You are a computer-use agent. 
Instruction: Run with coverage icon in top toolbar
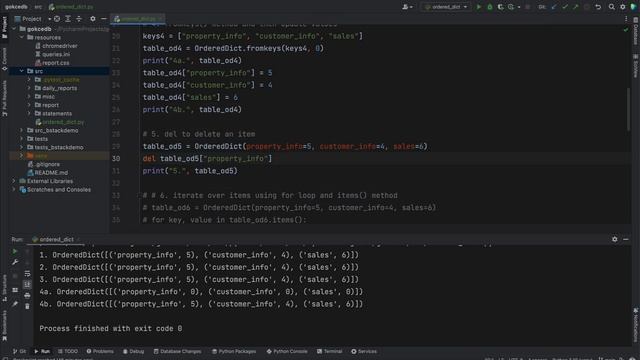[x=500, y=7]
